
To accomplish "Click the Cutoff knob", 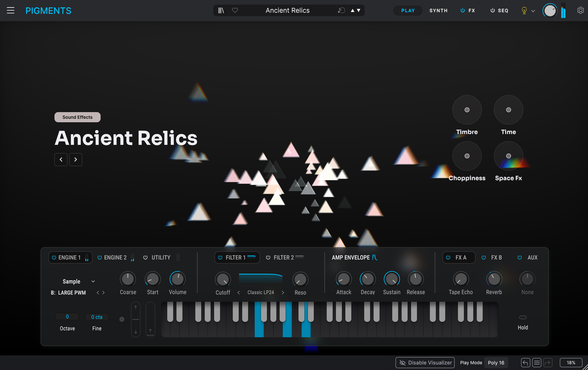I will pyautogui.click(x=223, y=279).
